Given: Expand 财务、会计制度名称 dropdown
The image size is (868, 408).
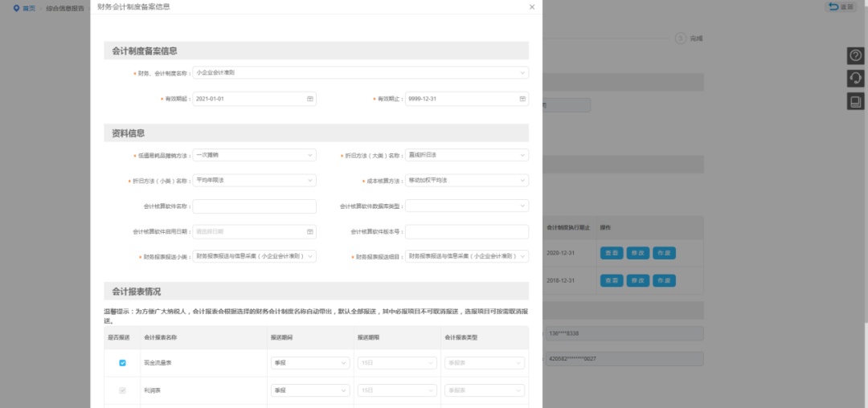Looking at the screenshot, I should click(522, 72).
